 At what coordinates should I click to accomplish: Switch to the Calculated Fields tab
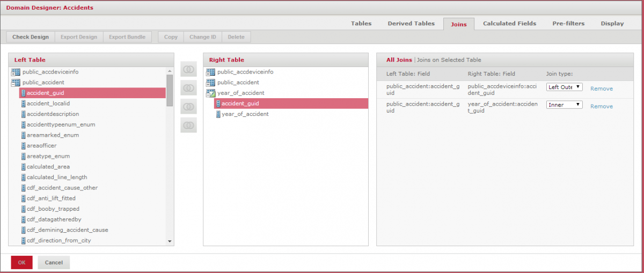click(509, 24)
